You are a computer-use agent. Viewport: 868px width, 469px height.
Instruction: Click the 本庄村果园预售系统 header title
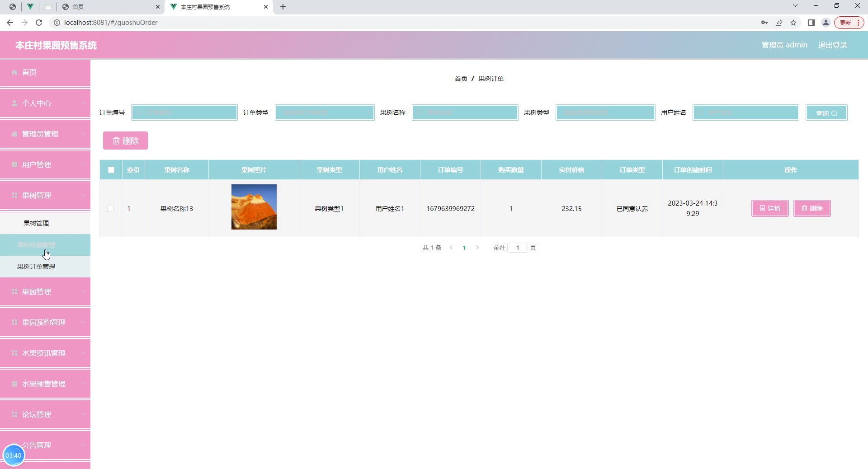click(56, 45)
